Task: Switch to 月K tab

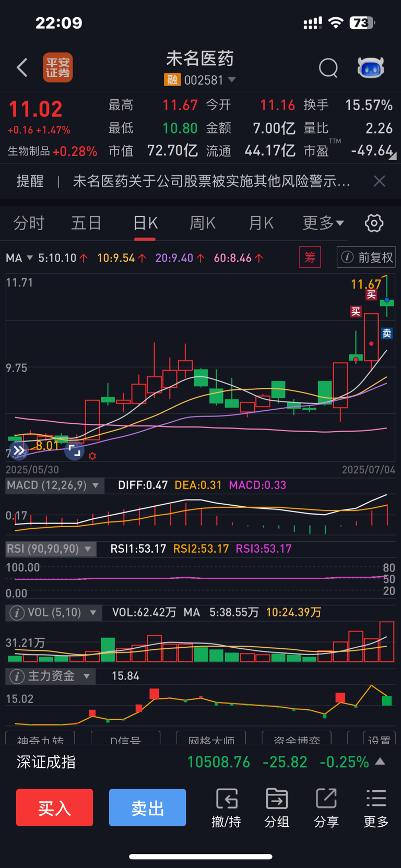Action: point(261,223)
